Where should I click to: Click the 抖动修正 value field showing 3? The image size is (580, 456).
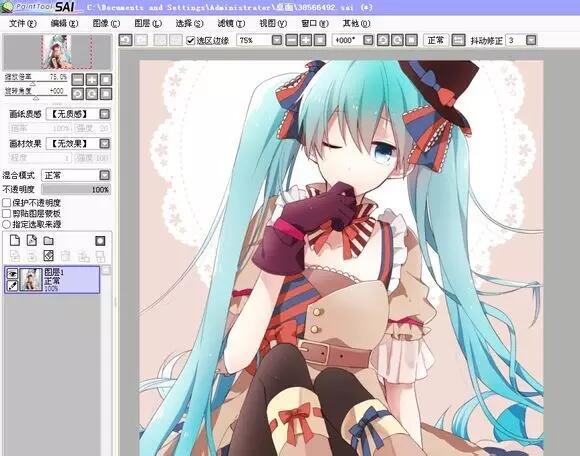pos(516,40)
